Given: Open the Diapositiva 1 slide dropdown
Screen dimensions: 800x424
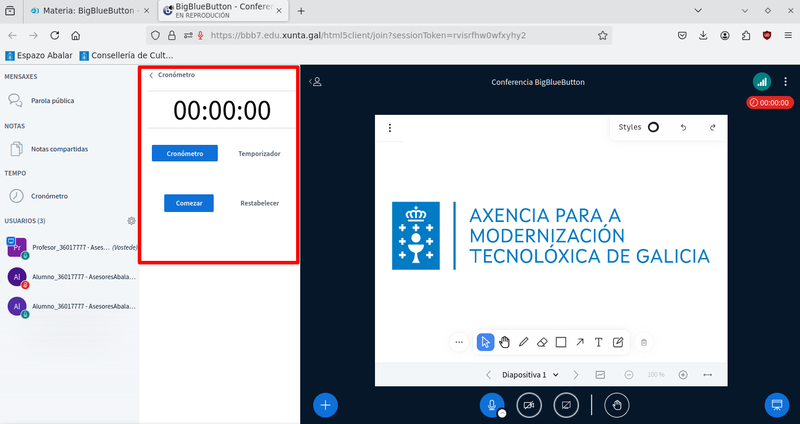Looking at the screenshot, I should [x=530, y=375].
